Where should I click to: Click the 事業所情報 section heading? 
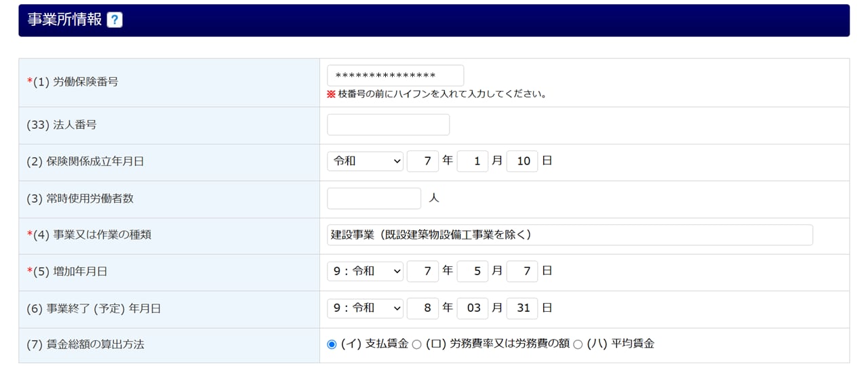click(64, 20)
